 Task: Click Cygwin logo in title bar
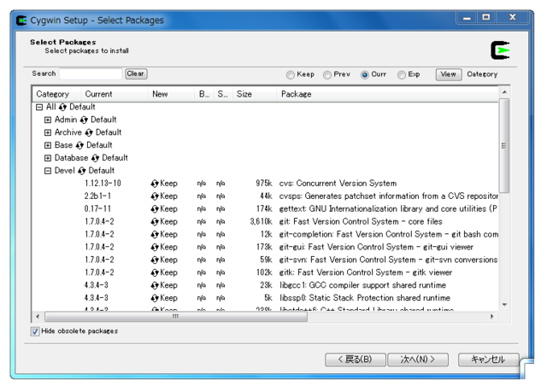(21, 20)
